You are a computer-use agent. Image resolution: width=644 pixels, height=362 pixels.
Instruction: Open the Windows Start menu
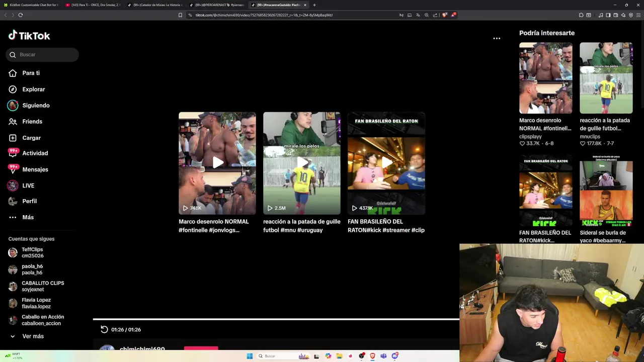point(250,356)
